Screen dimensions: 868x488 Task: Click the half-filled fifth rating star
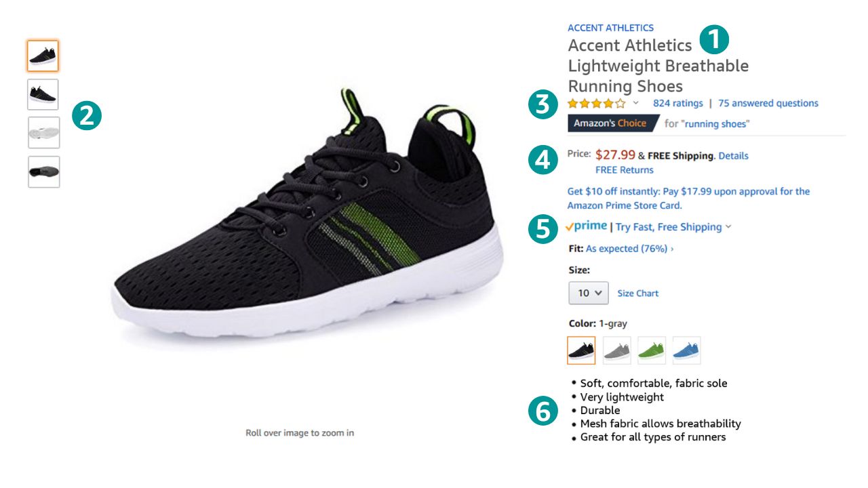click(x=621, y=103)
